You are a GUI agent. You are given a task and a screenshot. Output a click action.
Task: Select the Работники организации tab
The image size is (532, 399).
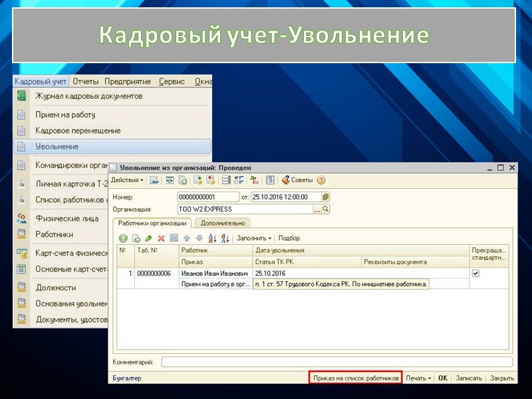152,223
